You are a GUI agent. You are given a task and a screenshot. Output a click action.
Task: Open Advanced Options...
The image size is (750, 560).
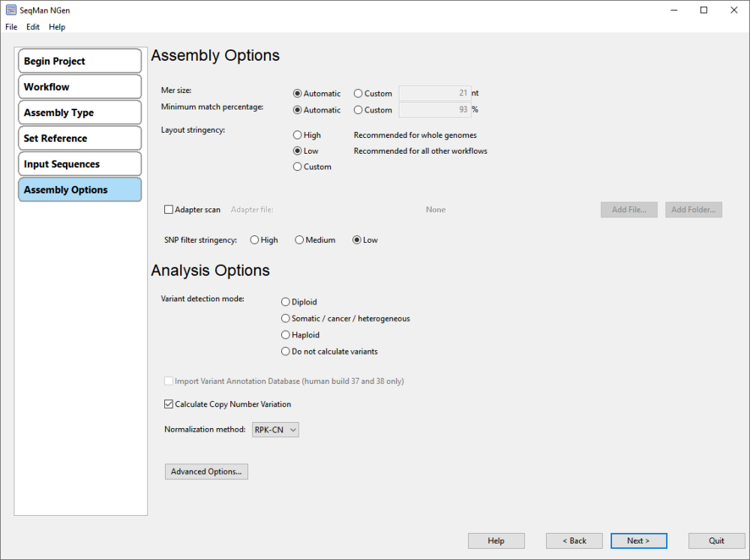[x=207, y=472]
